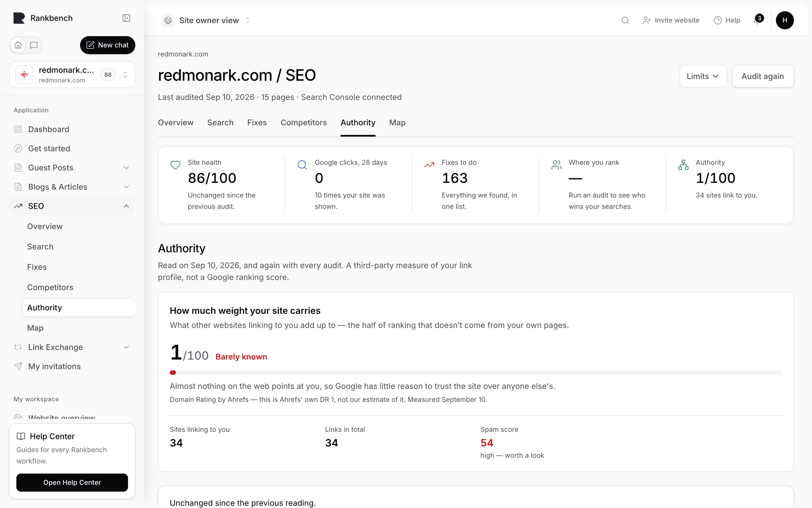The height and width of the screenshot is (508, 812).
Task: Select Map under SEO in sidebar
Action: click(79, 328)
